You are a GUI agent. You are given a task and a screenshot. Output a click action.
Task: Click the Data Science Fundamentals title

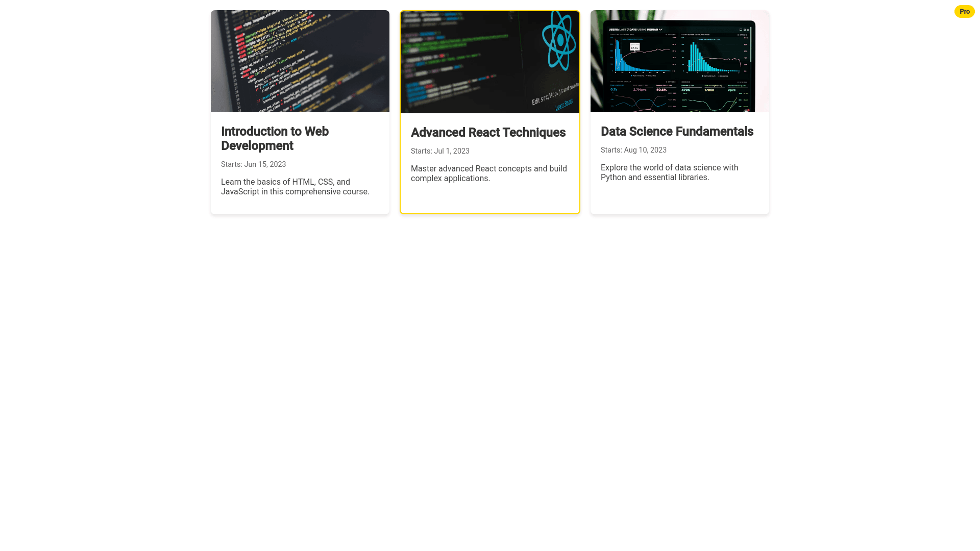click(x=677, y=132)
